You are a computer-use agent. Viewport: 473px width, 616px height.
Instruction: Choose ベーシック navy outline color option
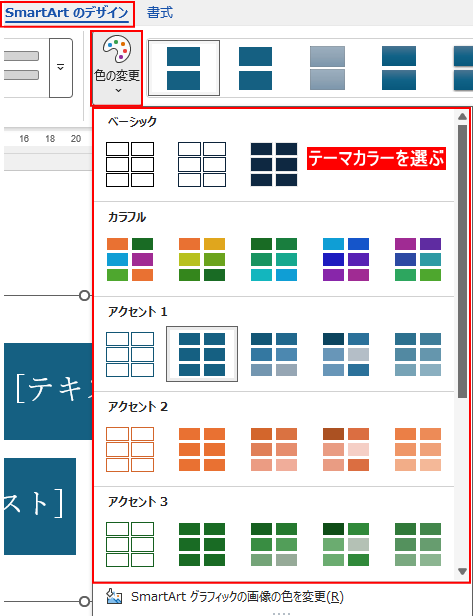[x=202, y=164]
